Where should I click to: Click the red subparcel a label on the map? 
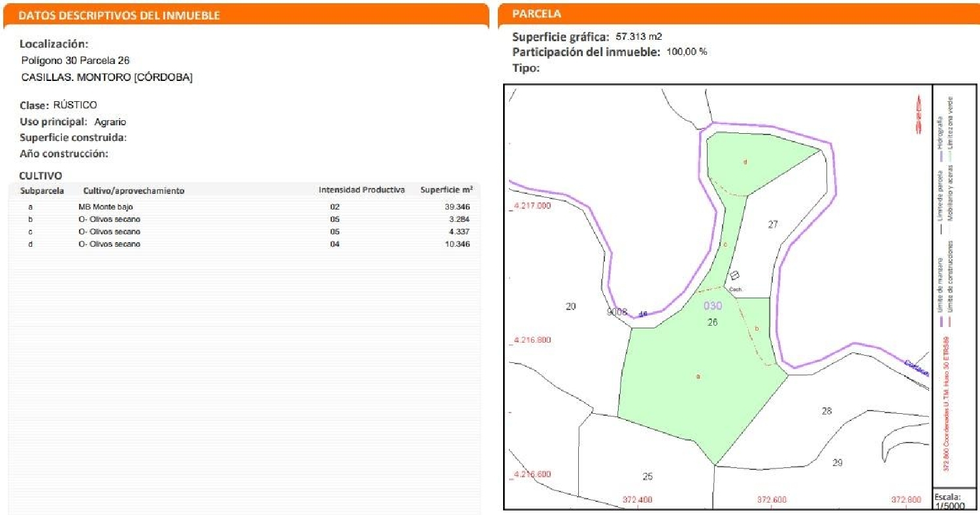pos(698,377)
